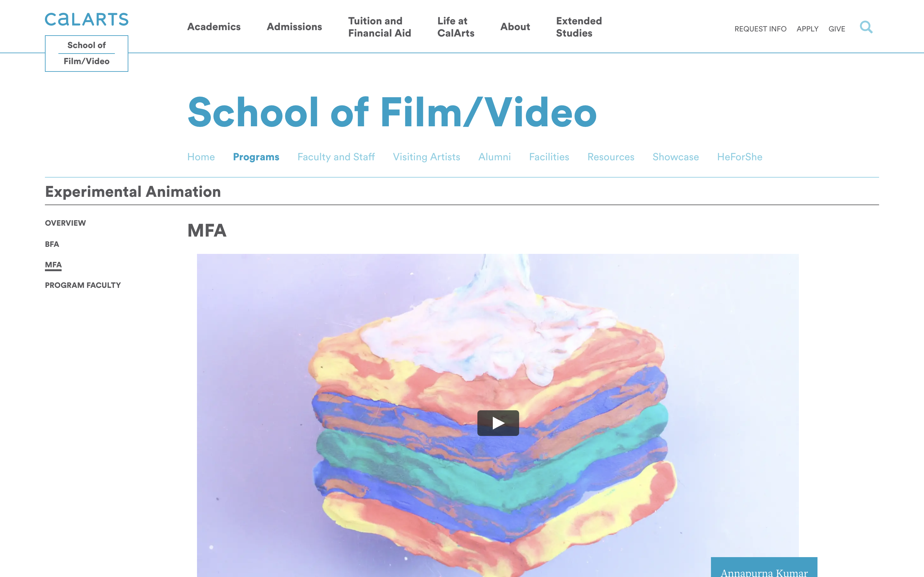The height and width of the screenshot is (577, 924).
Task: Open the search magnifier icon
Action: pyautogui.click(x=866, y=27)
